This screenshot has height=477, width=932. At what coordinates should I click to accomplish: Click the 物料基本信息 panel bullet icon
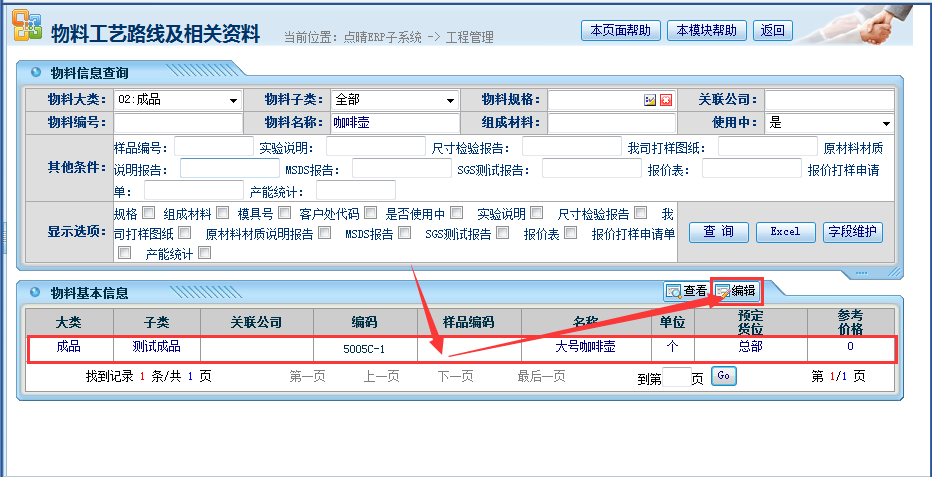click(x=36, y=293)
